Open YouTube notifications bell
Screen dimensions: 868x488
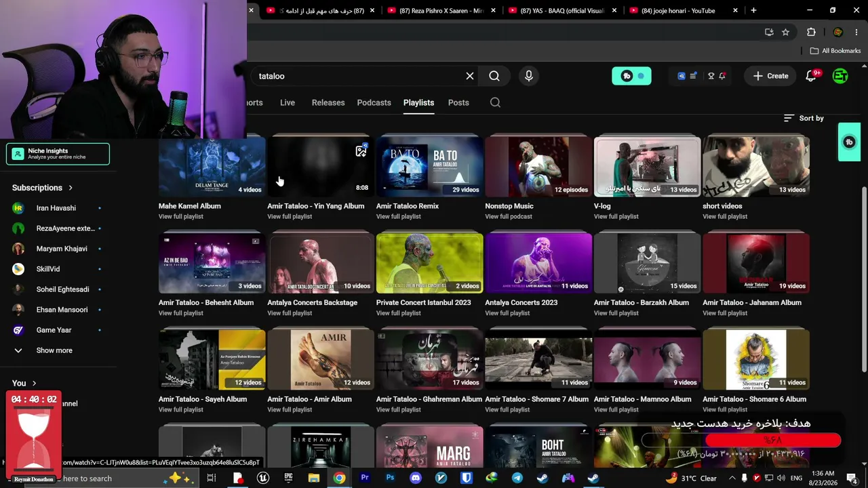pos(811,76)
